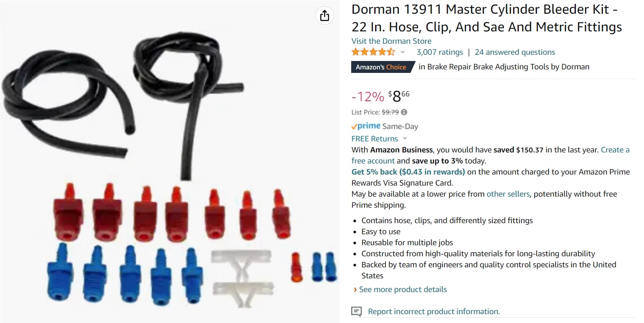Click the $8.66 price
The height and width of the screenshot is (323, 644).
[x=399, y=96]
